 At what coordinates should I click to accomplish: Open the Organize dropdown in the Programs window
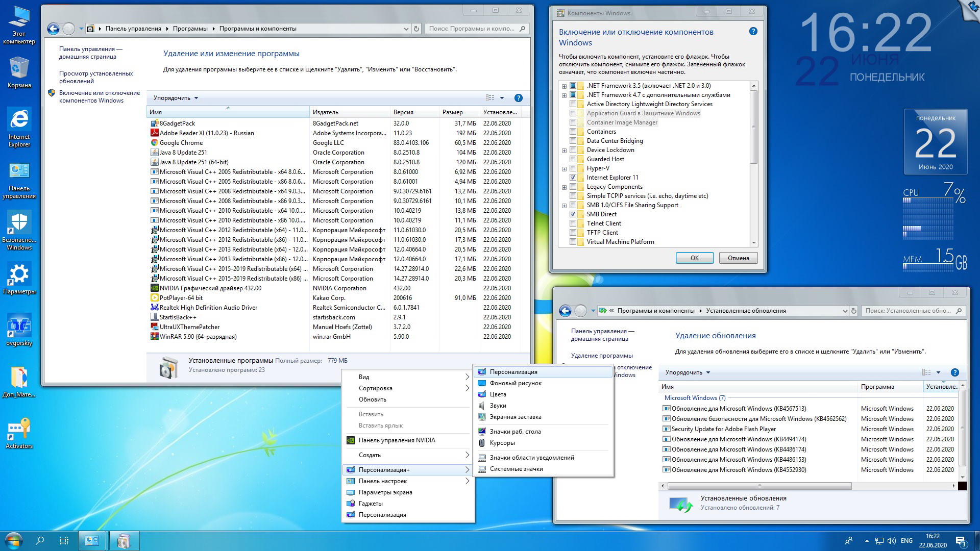(176, 98)
